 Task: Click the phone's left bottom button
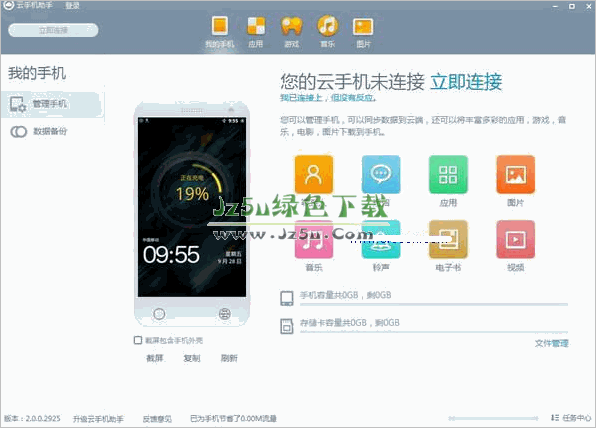pyautogui.click(x=159, y=314)
